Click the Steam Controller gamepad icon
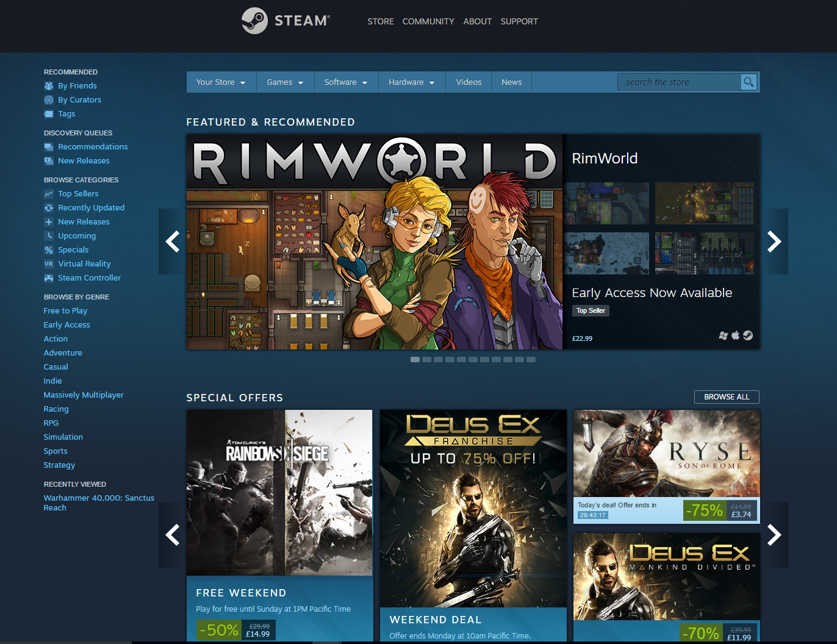Screen dimensions: 837x644 (49, 278)
